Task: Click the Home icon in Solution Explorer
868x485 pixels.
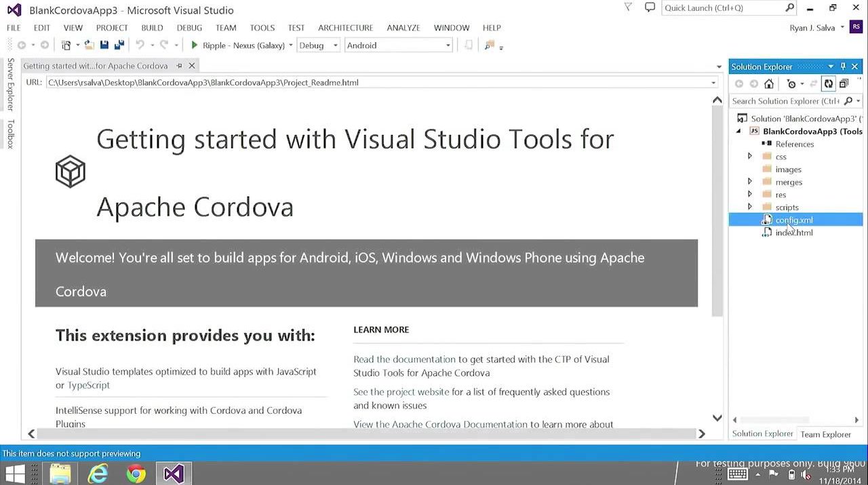Action: tap(768, 83)
